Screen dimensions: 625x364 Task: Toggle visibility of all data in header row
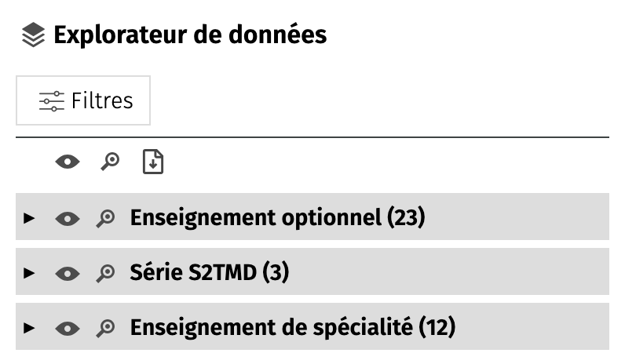coord(68,162)
